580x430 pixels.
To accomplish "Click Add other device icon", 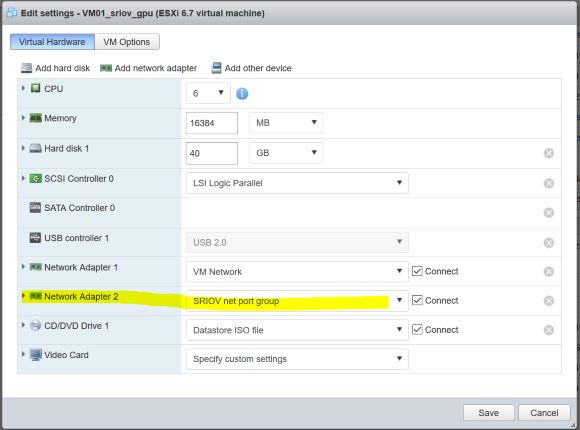I will 216,68.
